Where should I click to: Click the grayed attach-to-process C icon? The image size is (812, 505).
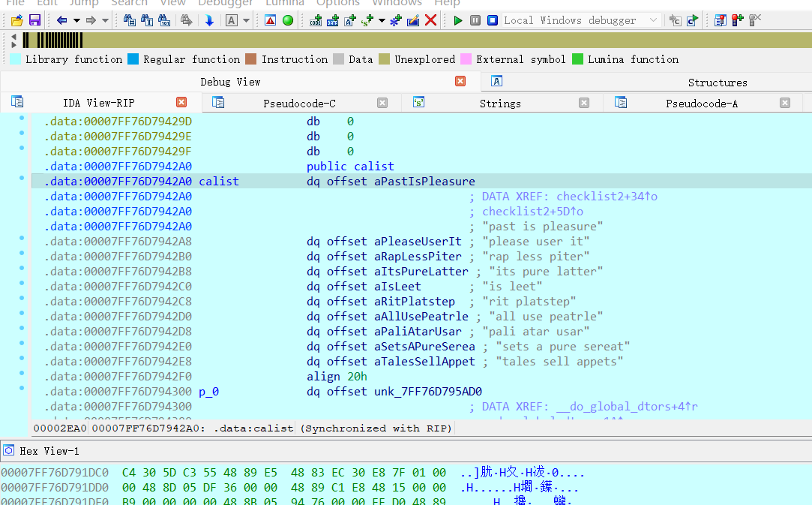click(675, 20)
